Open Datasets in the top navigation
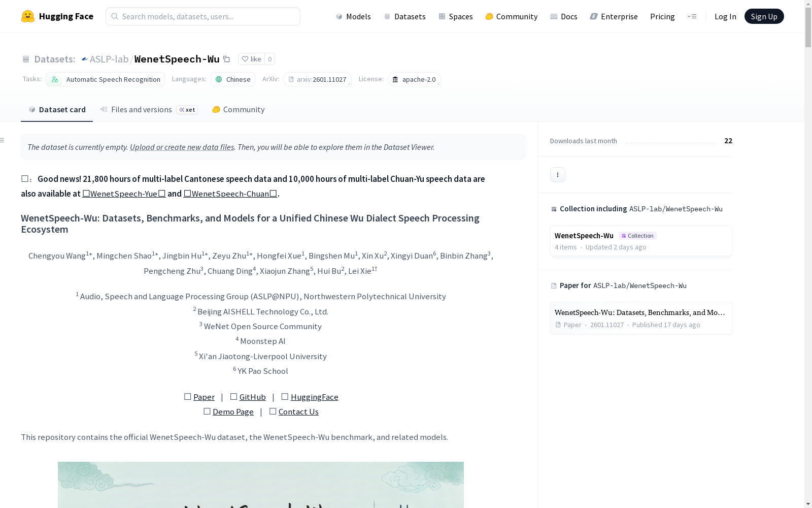 (x=404, y=16)
